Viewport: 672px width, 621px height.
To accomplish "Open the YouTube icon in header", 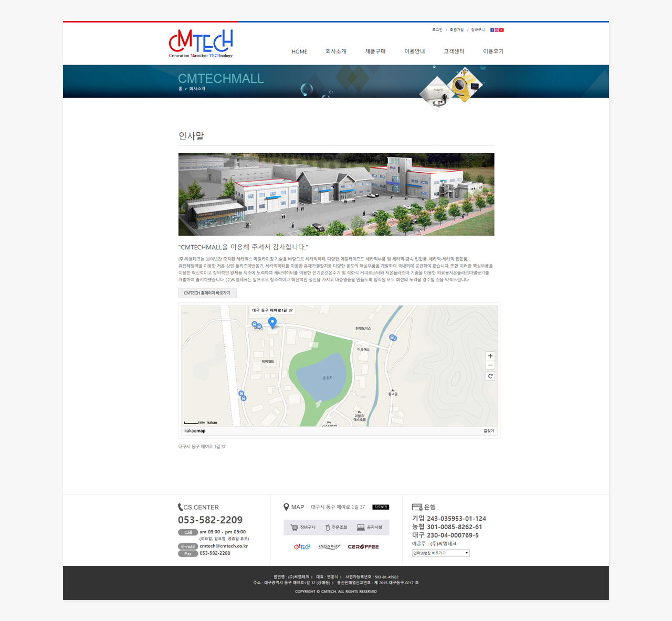I will coord(501,30).
